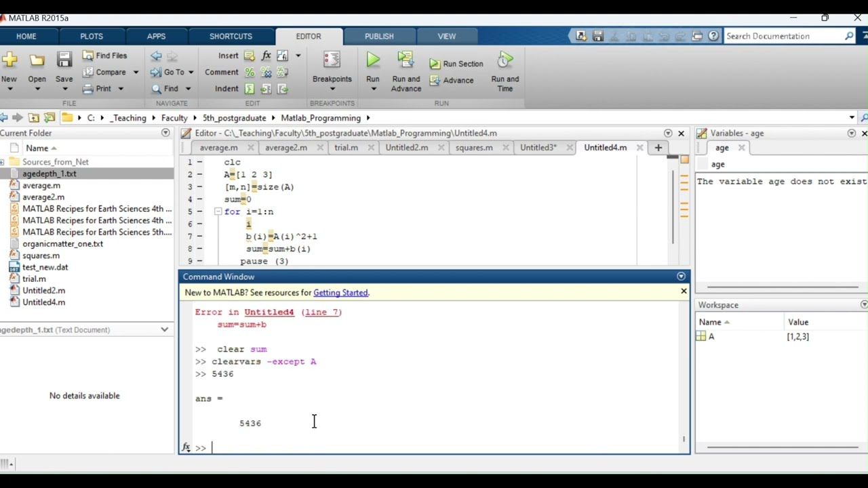Open the Save button dropdown arrow
The image size is (868, 488).
(64, 89)
